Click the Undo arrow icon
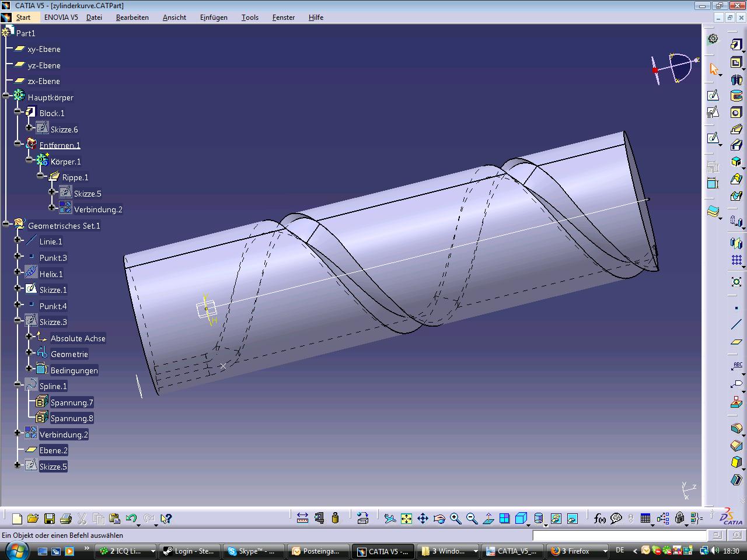This screenshot has width=747, height=560. 131,518
